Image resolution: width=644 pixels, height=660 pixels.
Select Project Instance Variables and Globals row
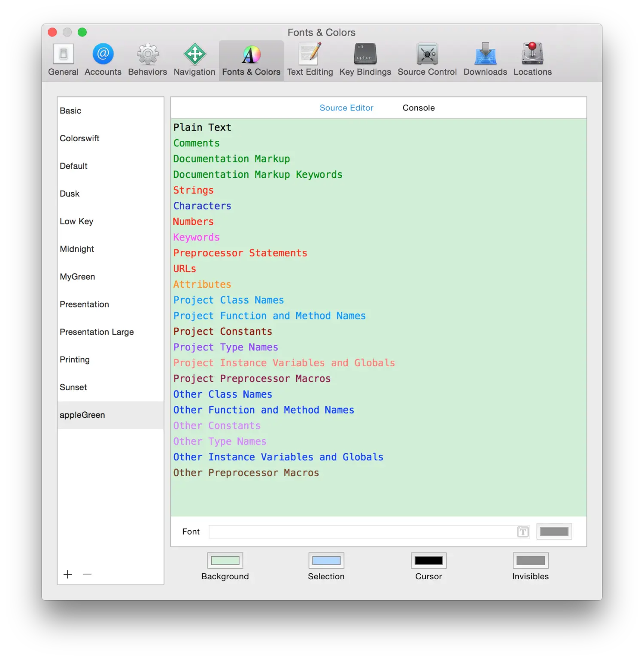[379, 363]
